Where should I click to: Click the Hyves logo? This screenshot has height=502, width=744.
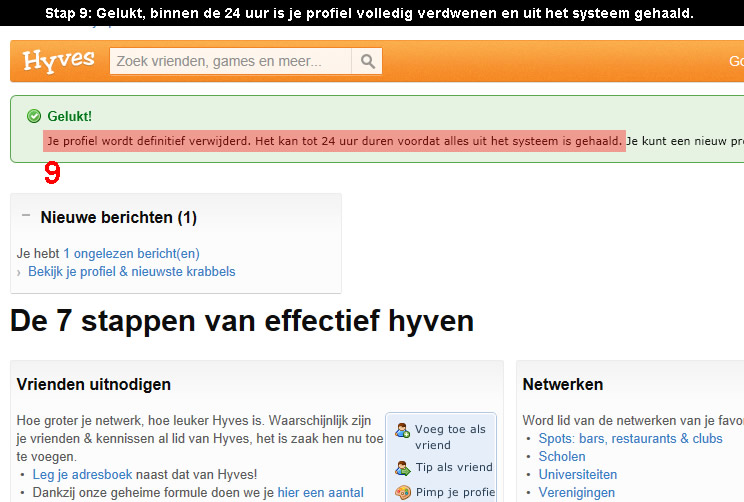(x=59, y=61)
